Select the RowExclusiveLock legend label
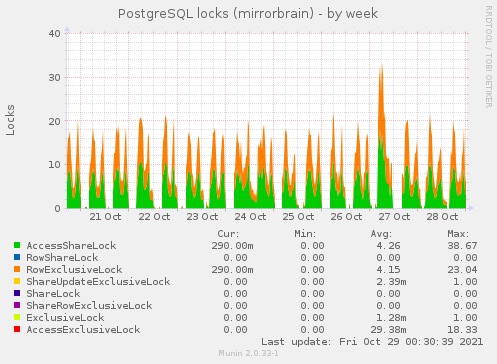497x364 pixels. pos(74,270)
